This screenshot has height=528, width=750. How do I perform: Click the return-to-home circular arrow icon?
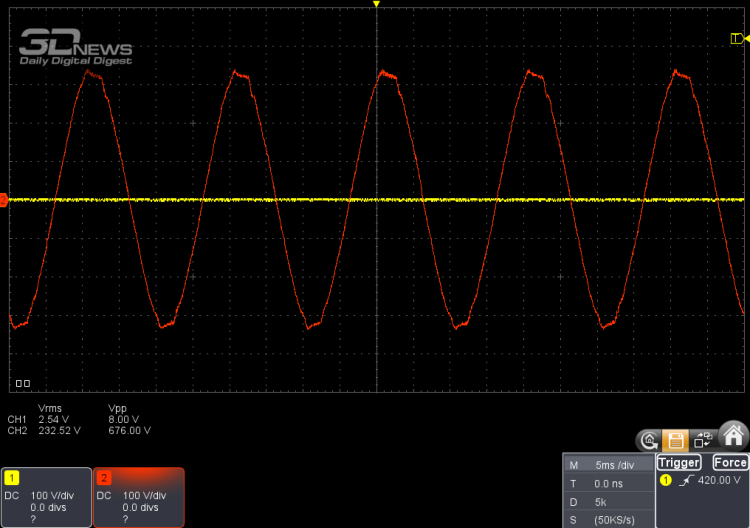650,440
